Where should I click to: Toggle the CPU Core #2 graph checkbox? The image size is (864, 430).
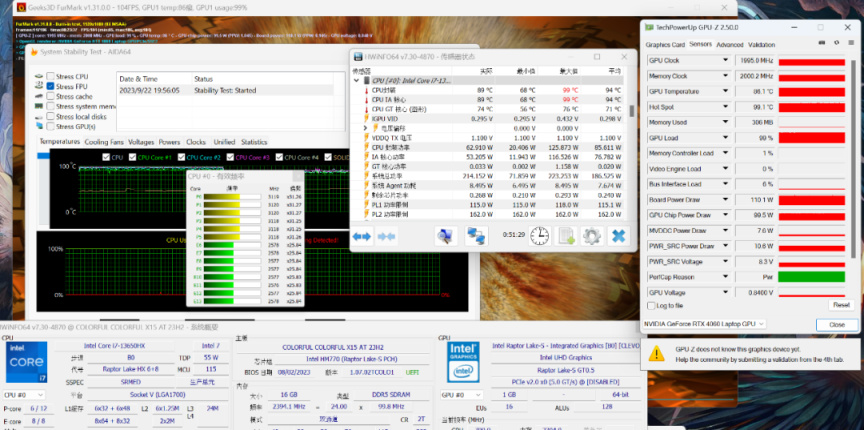(x=180, y=157)
